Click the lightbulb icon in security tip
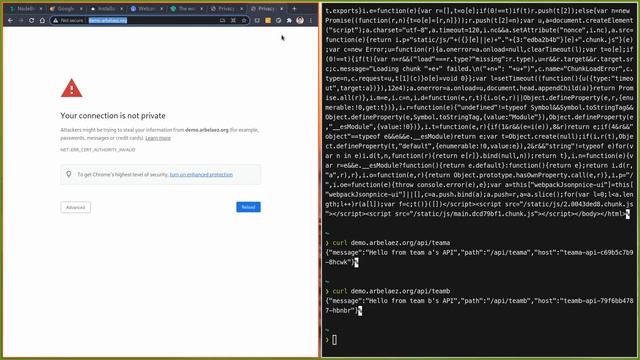Image resolution: width=640 pixels, height=360 pixels. coord(69,174)
